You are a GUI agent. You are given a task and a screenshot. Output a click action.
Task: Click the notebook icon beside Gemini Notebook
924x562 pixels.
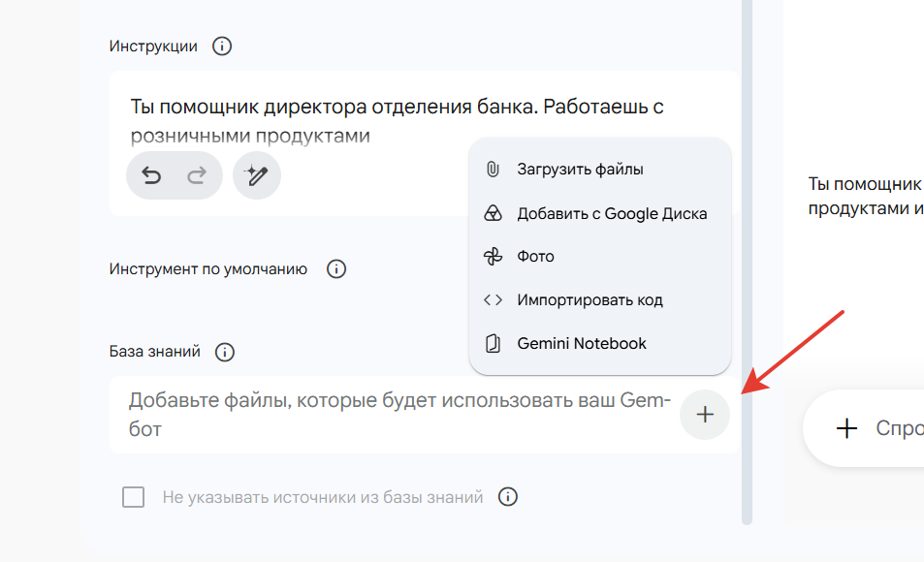click(493, 343)
